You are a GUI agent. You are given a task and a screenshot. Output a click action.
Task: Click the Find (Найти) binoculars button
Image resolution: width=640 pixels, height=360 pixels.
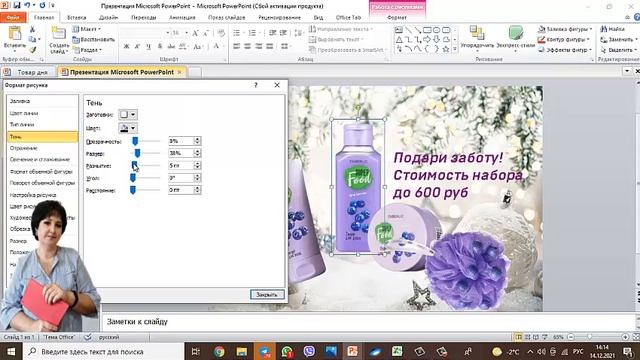click(612, 29)
